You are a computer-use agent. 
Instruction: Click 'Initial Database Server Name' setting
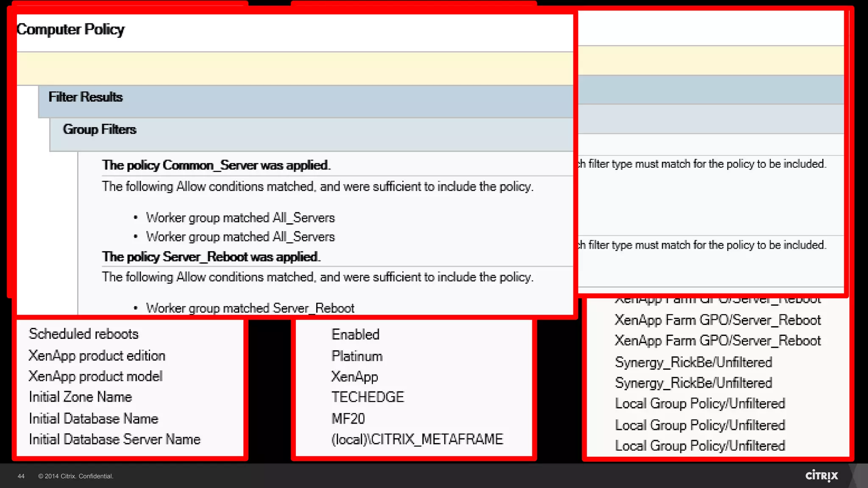coord(114,439)
